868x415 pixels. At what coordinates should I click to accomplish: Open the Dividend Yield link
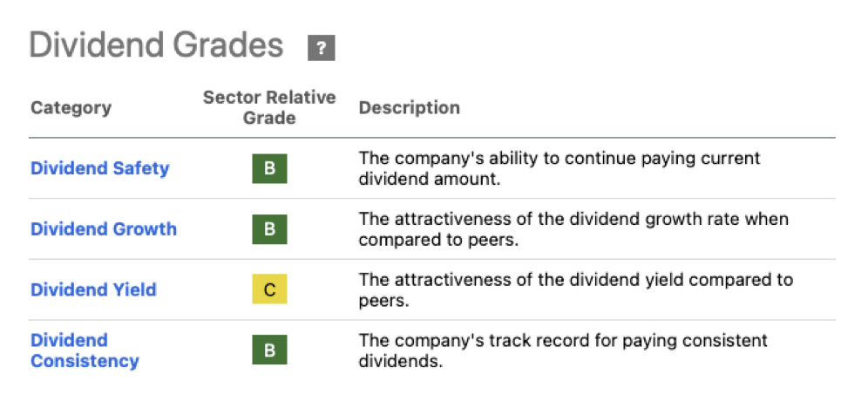(93, 289)
